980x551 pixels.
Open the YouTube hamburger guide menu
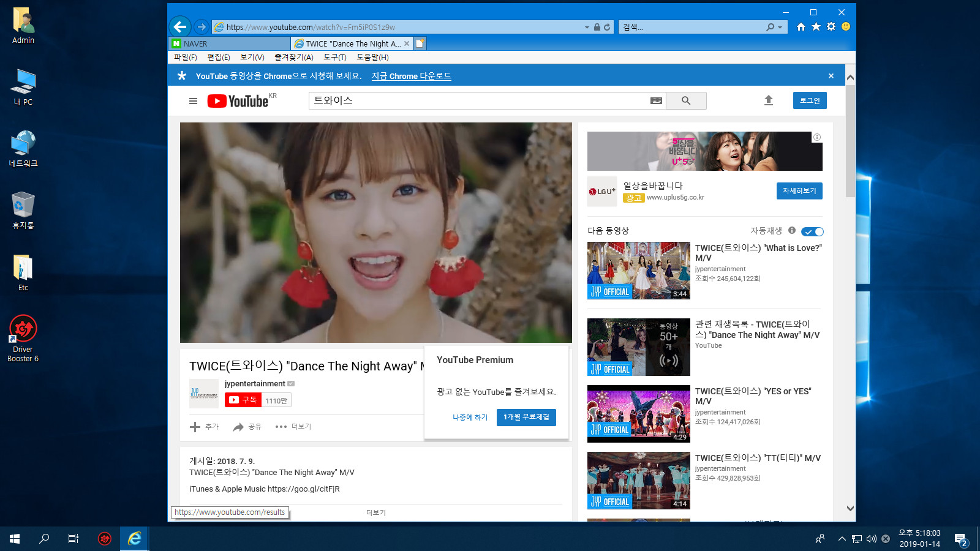193,101
